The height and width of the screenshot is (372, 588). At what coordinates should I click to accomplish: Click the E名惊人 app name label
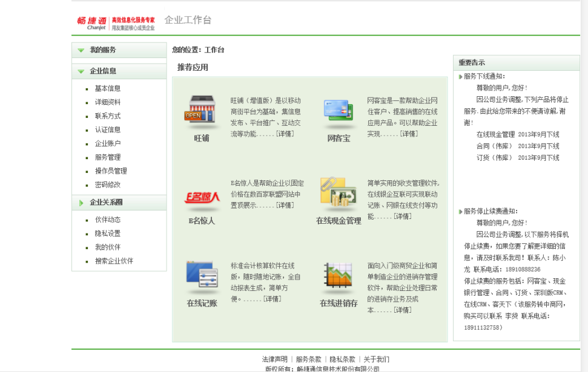[x=202, y=221]
